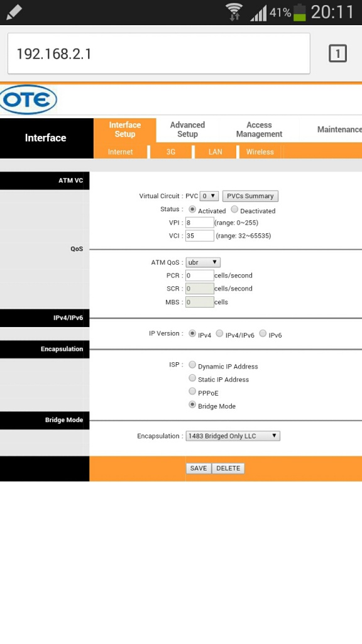Click the PVCs Summary button
This screenshot has height=644, width=362.
click(250, 196)
